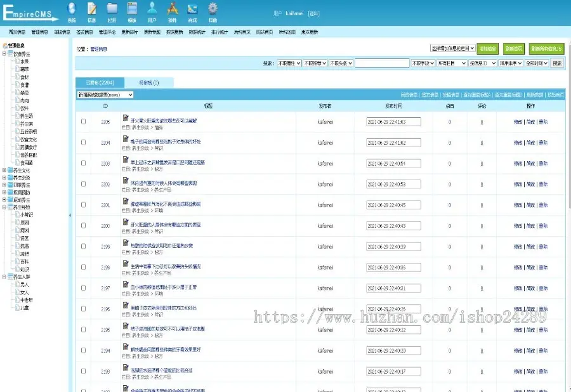Open the 用户 (User) person icon

coord(152,8)
